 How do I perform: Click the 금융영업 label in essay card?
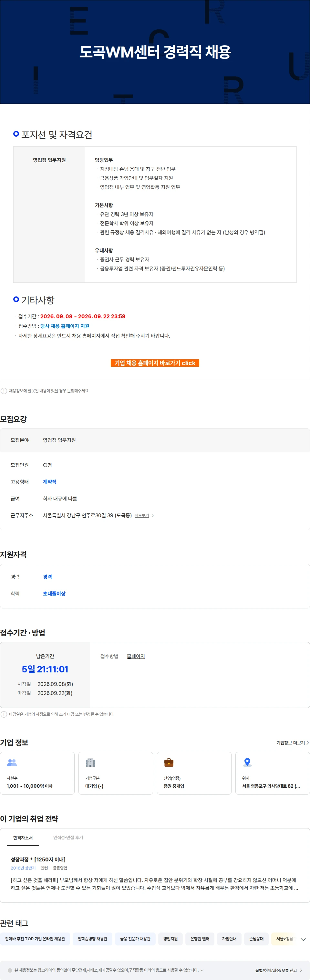pyautogui.click(x=60, y=868)
